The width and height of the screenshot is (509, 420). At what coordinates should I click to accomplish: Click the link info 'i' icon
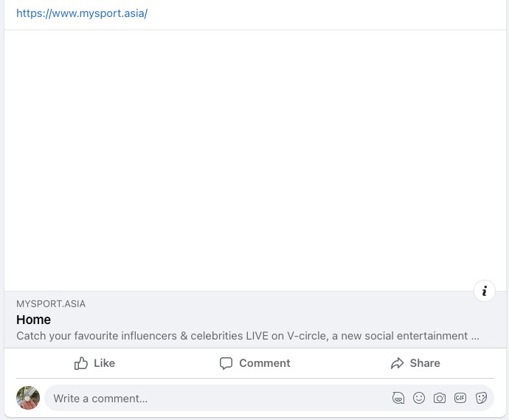click(485, 291)
